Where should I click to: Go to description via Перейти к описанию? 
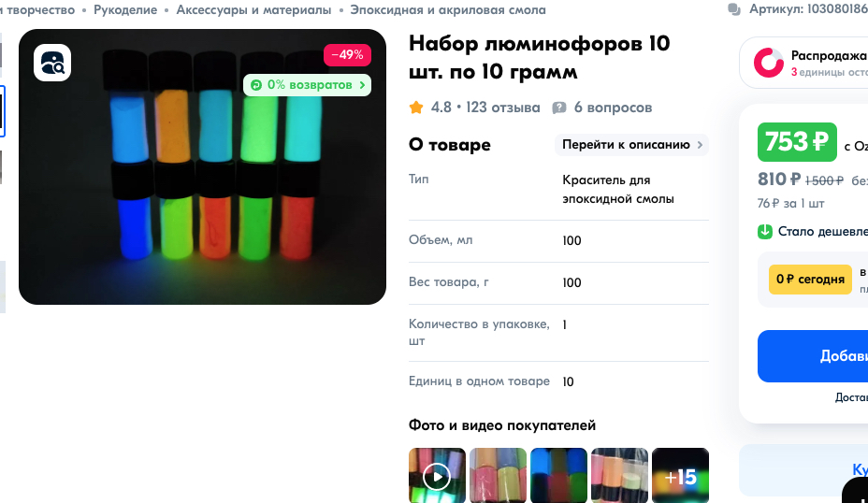631,145
